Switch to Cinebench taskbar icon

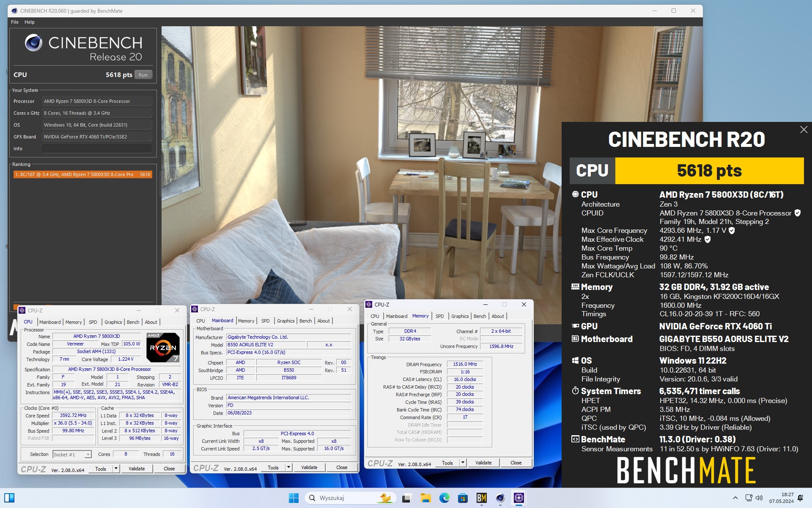pyautogui.click(x=500, y=498)
